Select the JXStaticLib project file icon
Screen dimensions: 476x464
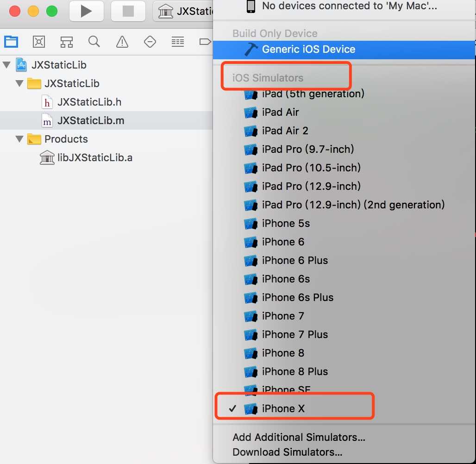pos(21,65)
